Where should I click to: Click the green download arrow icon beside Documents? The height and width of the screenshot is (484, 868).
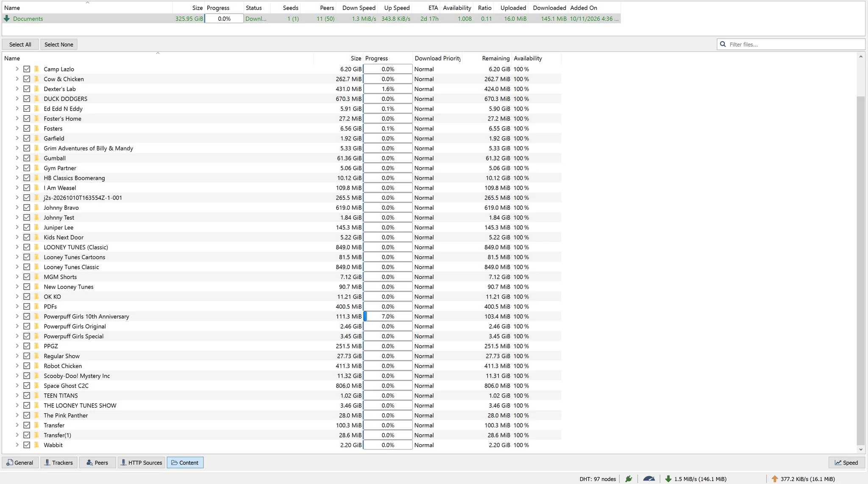(7, 19)
